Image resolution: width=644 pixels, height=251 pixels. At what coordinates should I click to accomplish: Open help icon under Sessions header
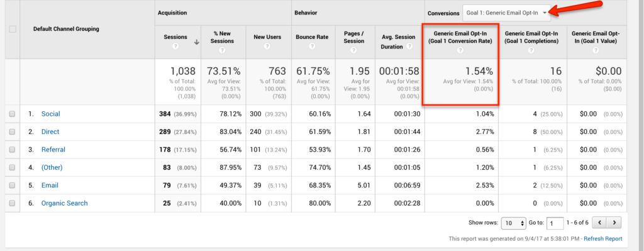(x=175, y=47)
